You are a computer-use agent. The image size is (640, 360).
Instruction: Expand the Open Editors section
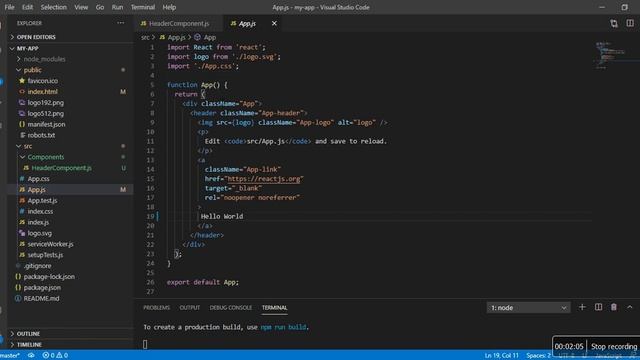[x=36, y=37]
